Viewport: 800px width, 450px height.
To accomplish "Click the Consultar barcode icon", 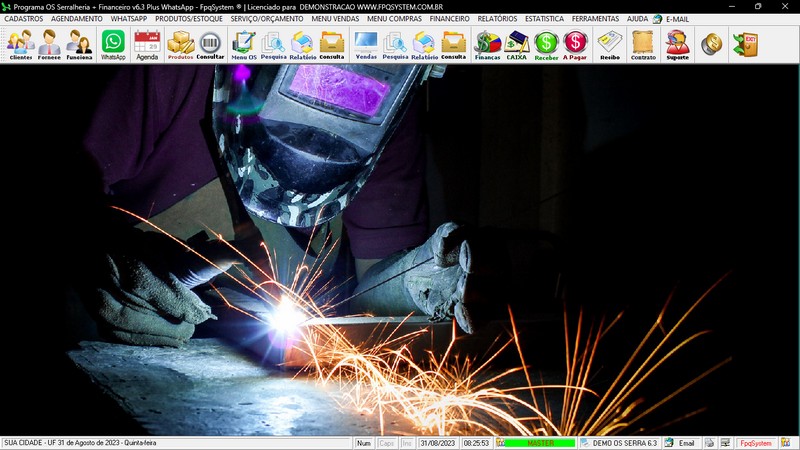I will click(210, 44).
